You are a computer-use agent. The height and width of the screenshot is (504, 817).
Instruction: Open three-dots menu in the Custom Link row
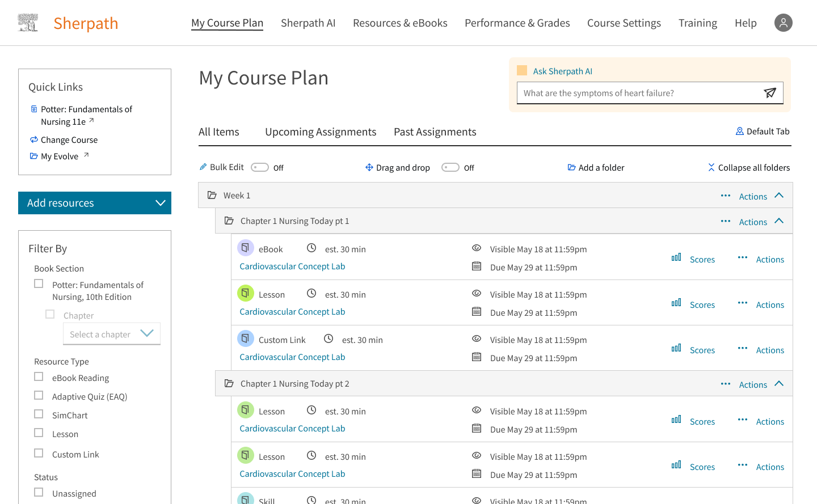[x=743, y=348]
